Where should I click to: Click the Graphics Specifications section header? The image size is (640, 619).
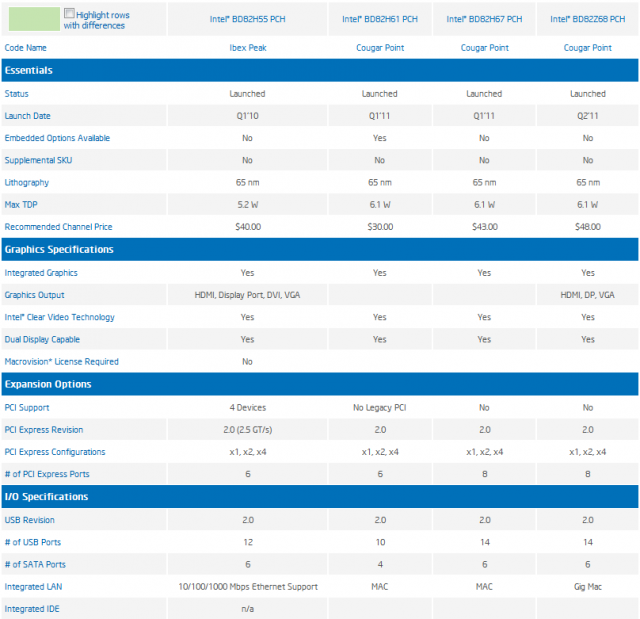click(320, 249)
